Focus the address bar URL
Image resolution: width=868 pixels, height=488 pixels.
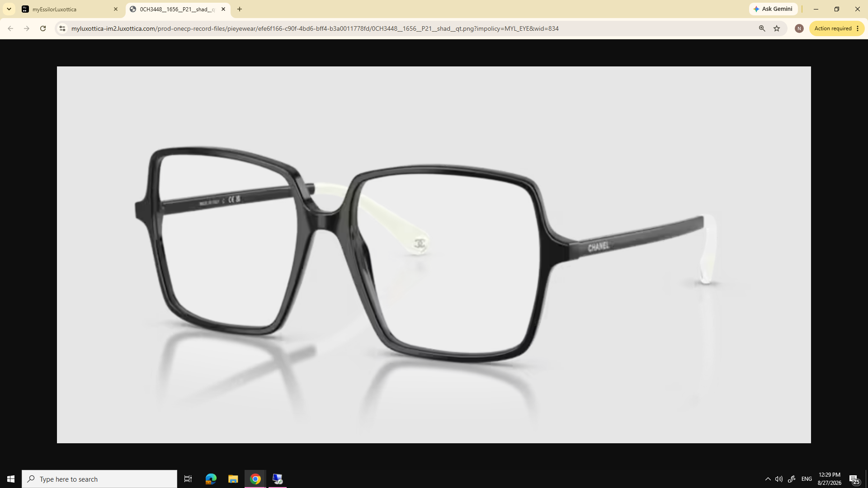315,28
